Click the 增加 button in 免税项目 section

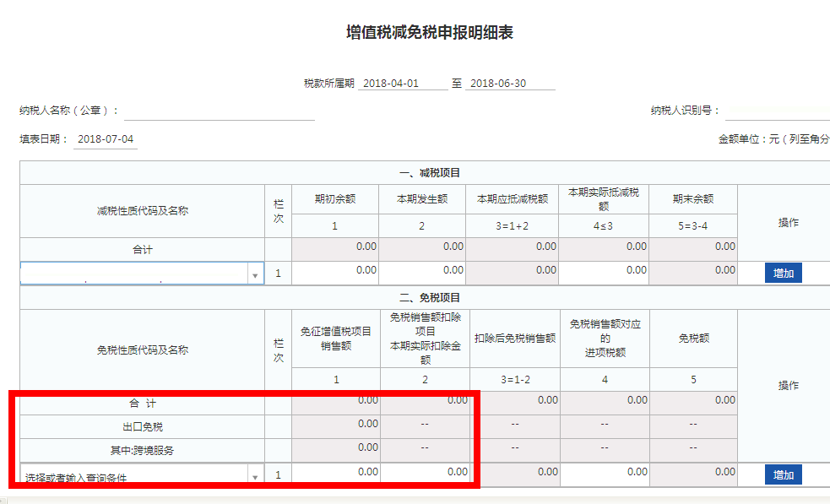point(784,475)
